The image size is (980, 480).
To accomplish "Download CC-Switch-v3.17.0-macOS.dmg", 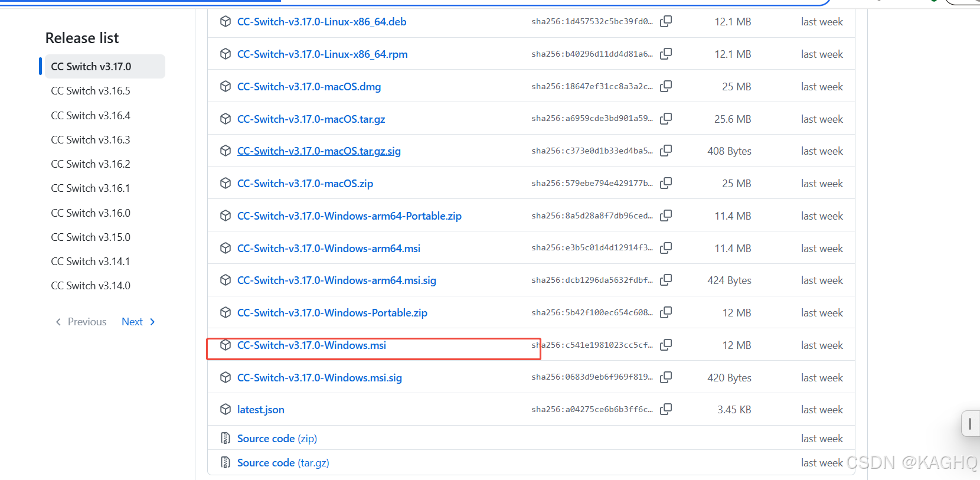I will [309, 87].
